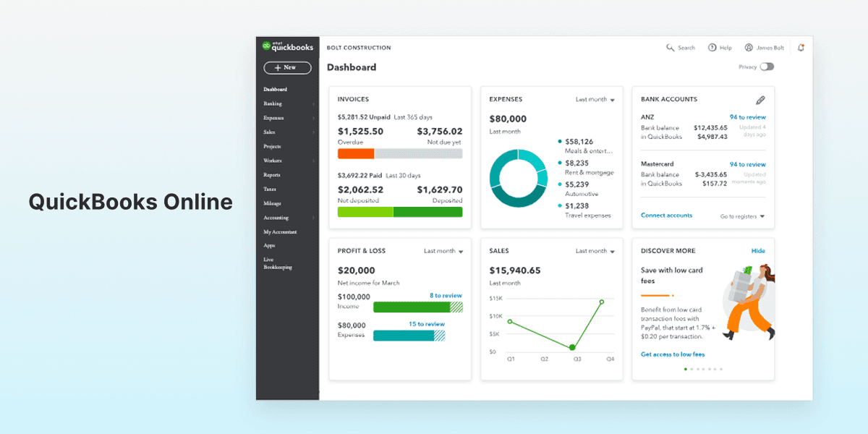Select Taxes in the sidebar menu
Viewport: 868px width, 434px height.
pos(269,189)
